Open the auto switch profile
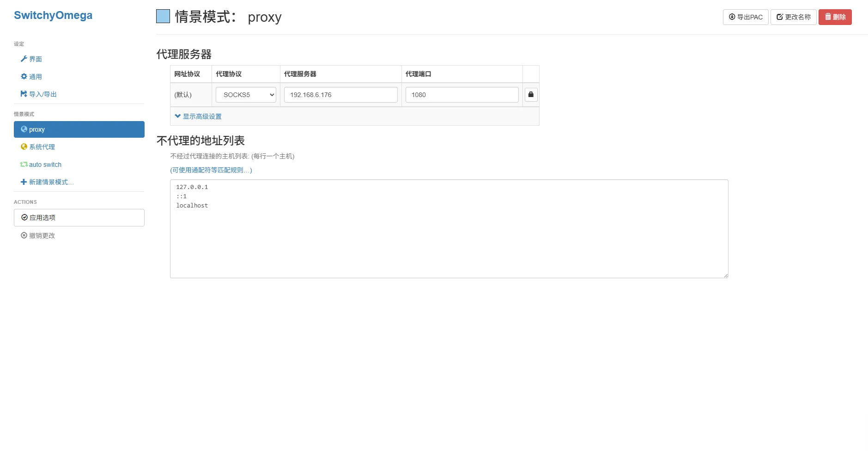This screenshot has width=868, height=458. (x=45, y=165)
